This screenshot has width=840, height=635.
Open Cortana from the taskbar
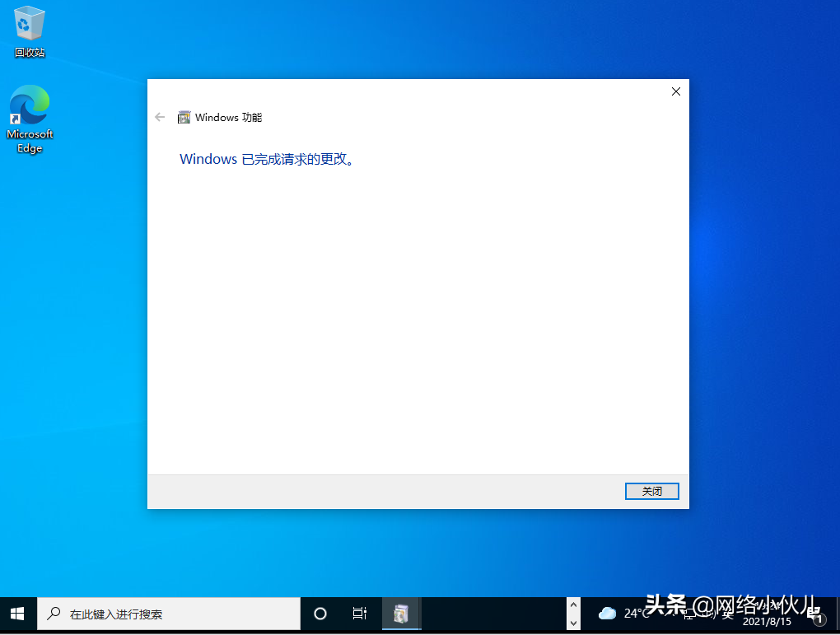320,613
